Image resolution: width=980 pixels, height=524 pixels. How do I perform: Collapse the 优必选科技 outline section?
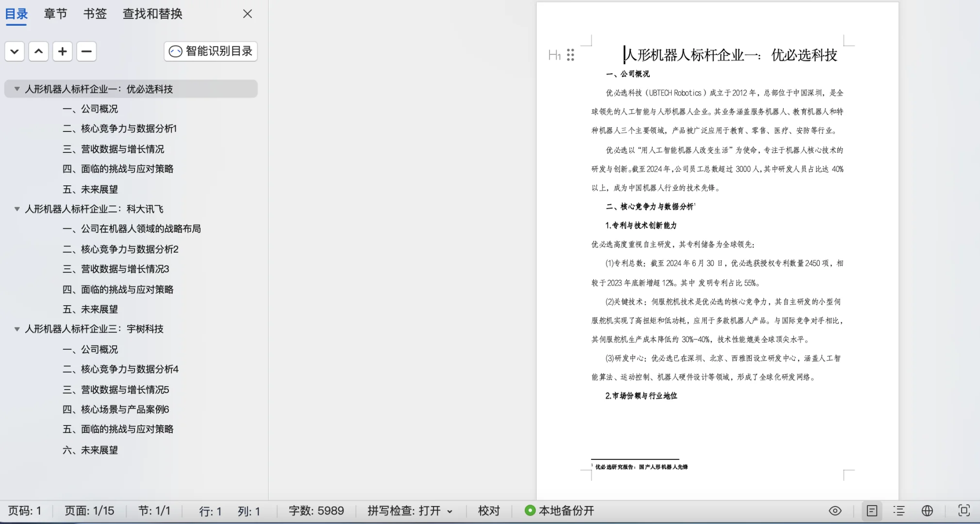pyautogui.click(x=17, y=89)
